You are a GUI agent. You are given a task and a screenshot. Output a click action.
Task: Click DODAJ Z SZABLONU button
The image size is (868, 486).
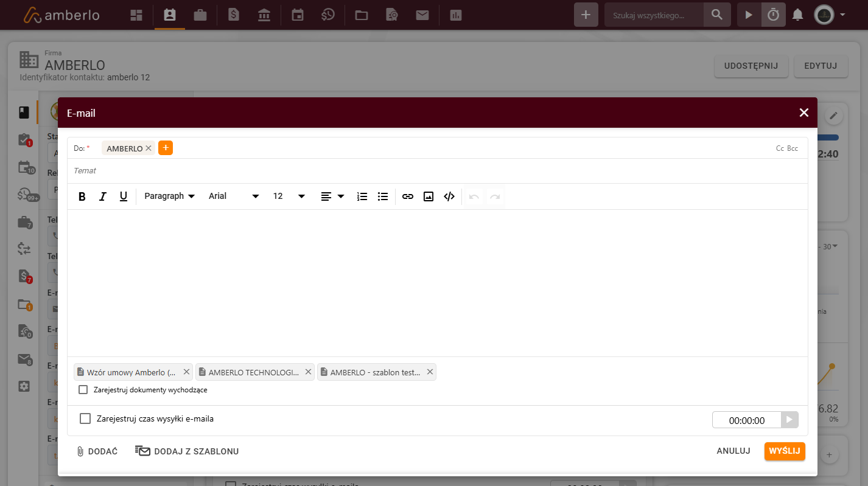coord(187,451)
